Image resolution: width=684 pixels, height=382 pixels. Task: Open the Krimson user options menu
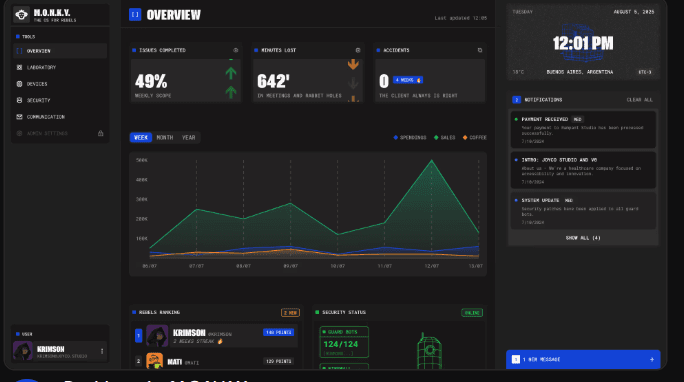(102, 351)
